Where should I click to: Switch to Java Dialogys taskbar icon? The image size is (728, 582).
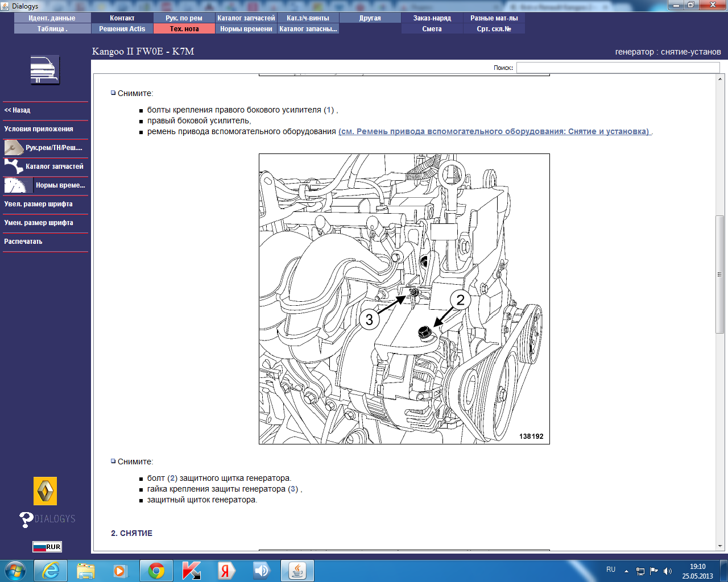coord(297,571)
